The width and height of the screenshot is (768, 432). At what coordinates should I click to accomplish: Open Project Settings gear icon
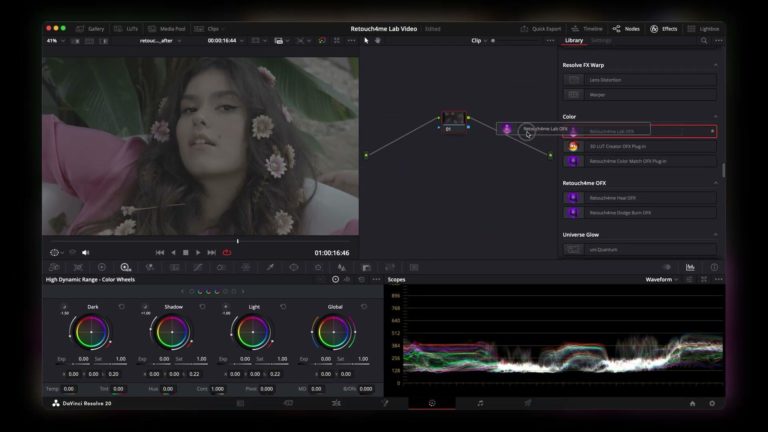pos(712,404)
